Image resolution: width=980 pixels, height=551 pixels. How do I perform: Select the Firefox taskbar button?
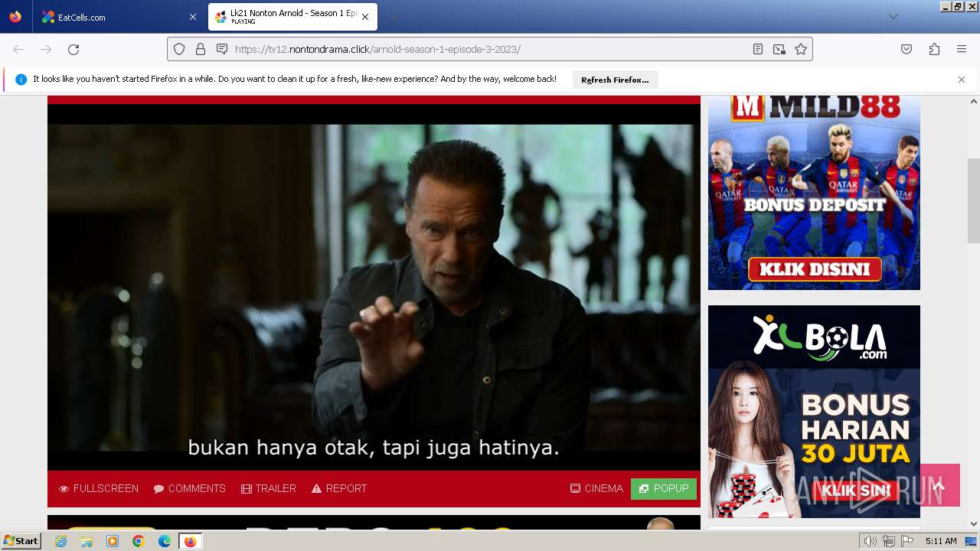tap(190, 541)
